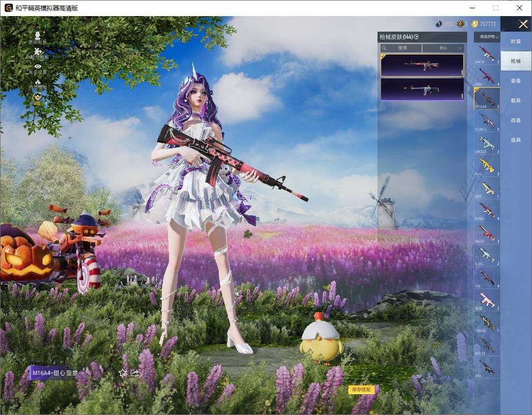The height and width of the screenshot is (415, 532).
Task: Minimize the emulator window
Action: (x=472, y=8)
